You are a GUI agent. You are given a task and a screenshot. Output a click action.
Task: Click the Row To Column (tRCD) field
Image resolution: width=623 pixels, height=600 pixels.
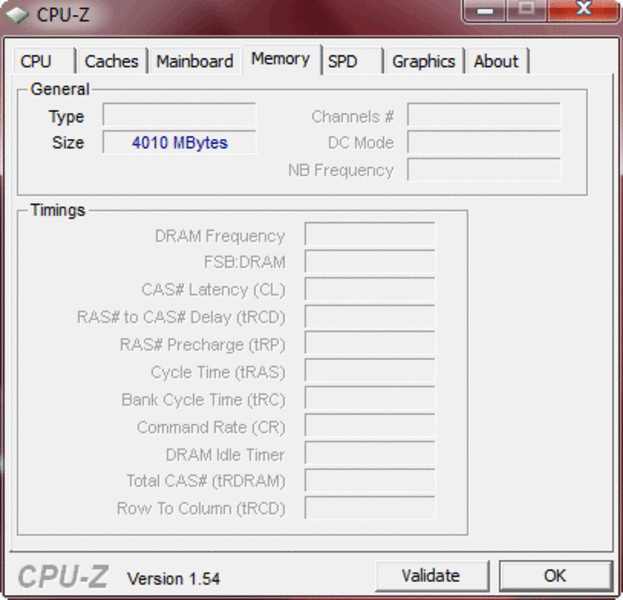370,508
